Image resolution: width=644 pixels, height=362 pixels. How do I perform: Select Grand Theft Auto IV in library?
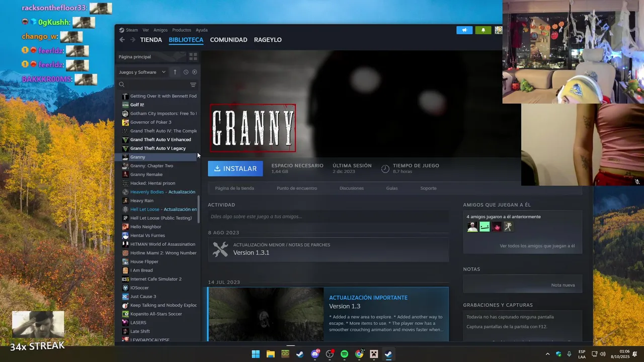point(159,131)
